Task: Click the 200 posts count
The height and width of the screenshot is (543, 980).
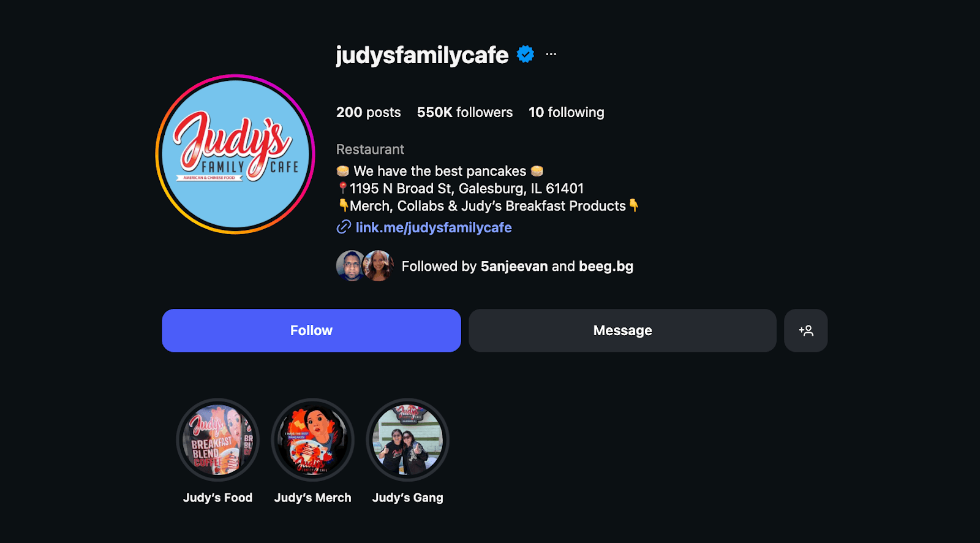Action: coord(369,112)
